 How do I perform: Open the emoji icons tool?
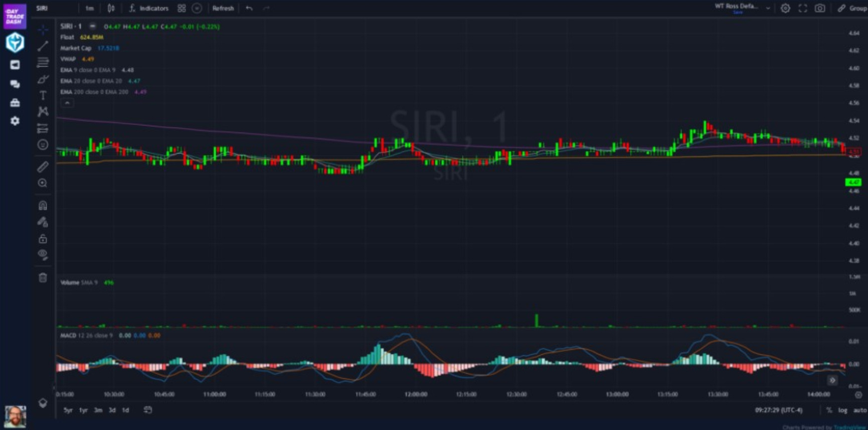[x=43, y=145]
